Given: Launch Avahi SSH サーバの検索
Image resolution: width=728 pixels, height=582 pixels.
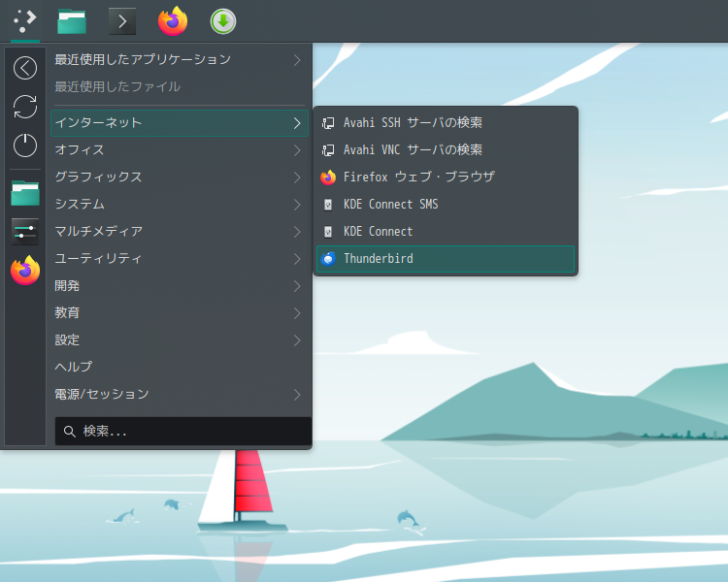Looking at the screenshot, I should pyautogui.click(x=446, y=123).
